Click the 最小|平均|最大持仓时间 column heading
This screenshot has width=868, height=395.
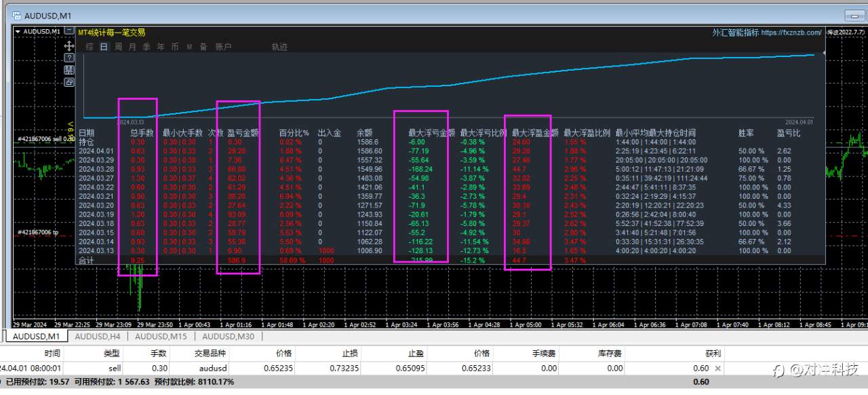click(x=655, y=133)
